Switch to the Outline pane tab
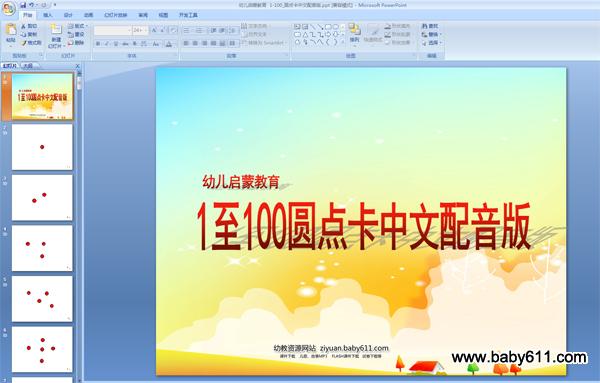The height and width of the screenshot is (383, 600). click(x=28, y=66)
